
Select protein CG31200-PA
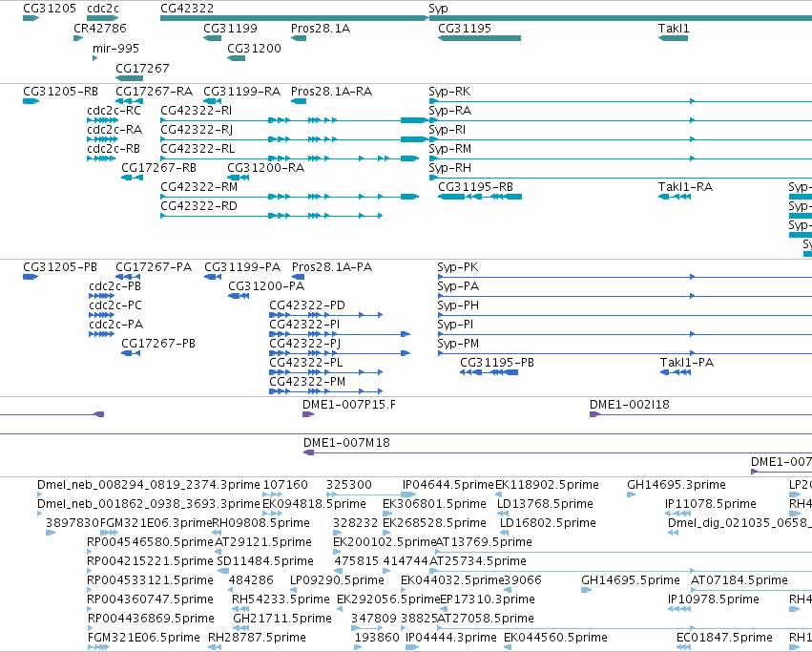pos(266,286)
